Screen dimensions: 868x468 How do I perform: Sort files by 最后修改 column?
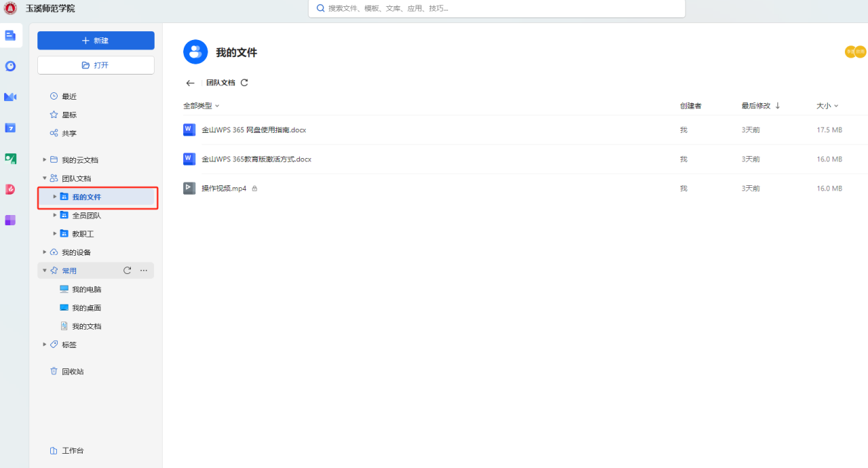[760, 106]
